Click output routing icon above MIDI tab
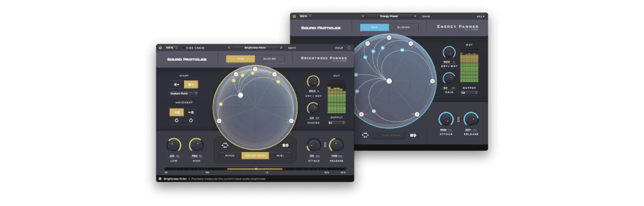The image size is (644, 206). coord(285,145)
